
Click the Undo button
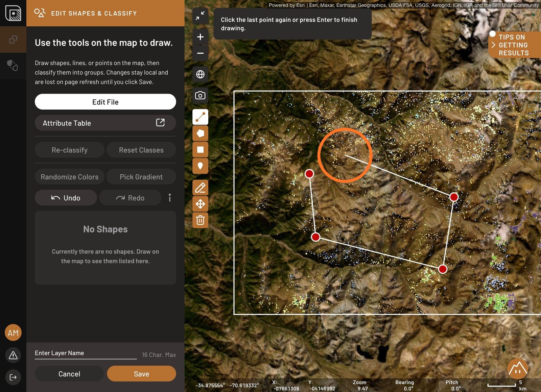[66, 198]
